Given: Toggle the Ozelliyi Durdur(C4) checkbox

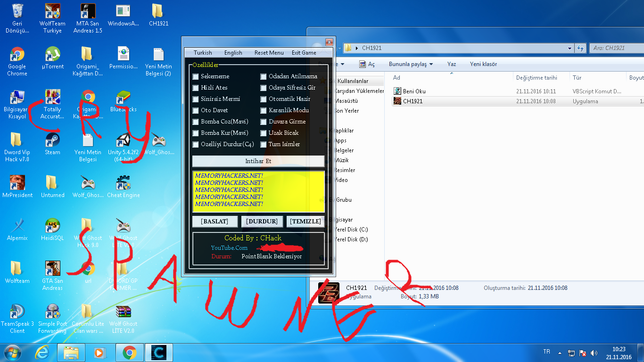Looking at the screenshot, I should pyautogui.click(x=196, y=144).
